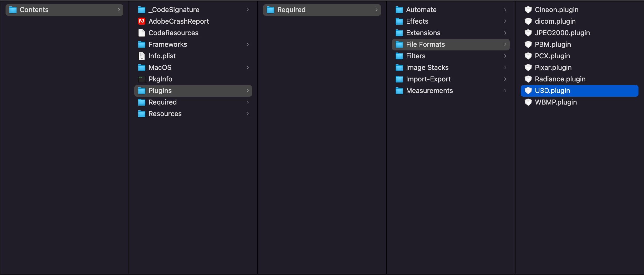Click the AdobeCrashReport red app icon
This screenshot has width=644, height=275.
pos(142,21)
